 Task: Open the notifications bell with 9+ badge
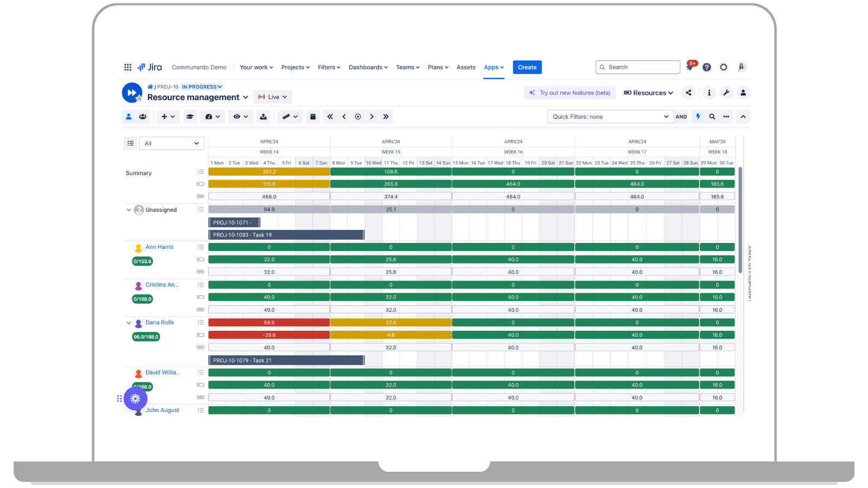click(690, 67)
